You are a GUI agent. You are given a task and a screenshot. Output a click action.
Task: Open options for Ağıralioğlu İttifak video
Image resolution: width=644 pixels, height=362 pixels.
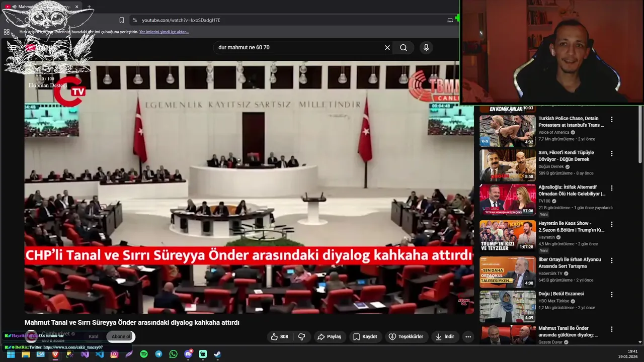(x=612, y=188)
